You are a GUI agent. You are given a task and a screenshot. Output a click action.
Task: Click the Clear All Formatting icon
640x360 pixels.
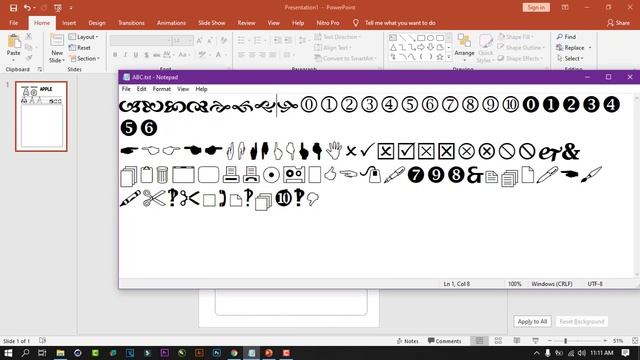[x=224, y=40]
